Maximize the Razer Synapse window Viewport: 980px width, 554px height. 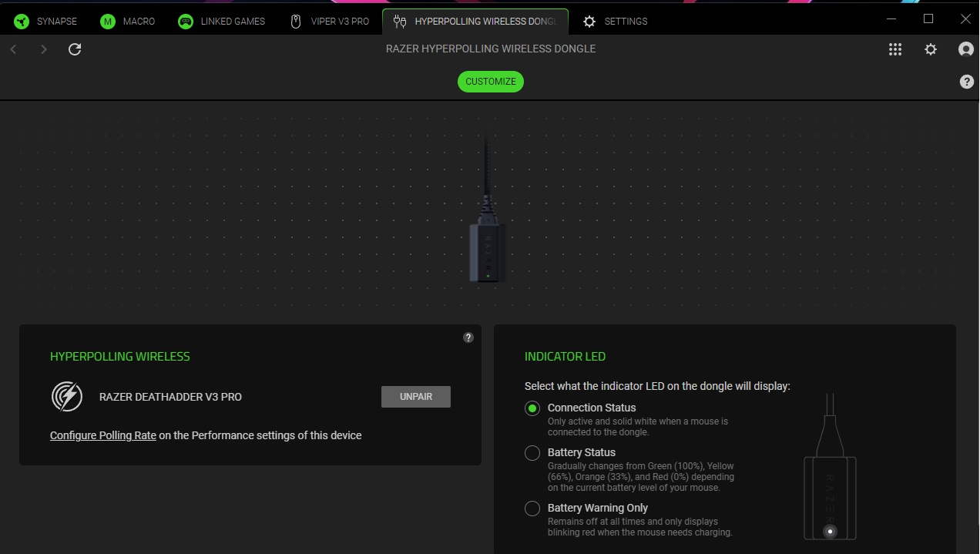point(928,18)
